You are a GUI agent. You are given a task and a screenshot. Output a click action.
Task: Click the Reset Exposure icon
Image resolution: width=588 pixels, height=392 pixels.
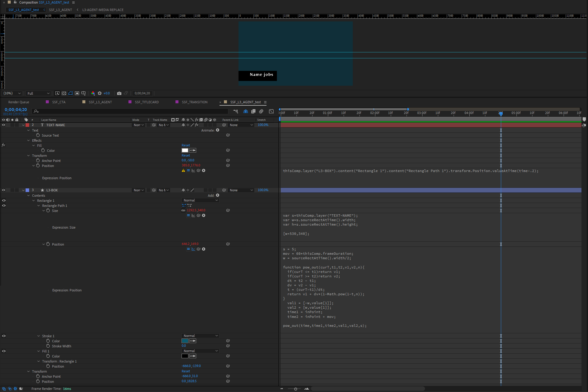(x=100, y=93)
